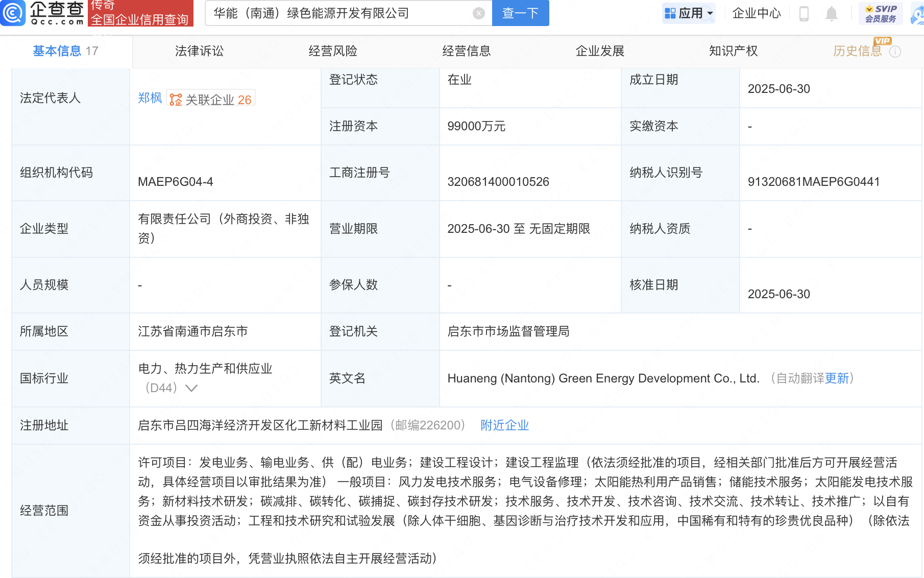Viewport: 924px width, 578px height.
Task: Switch to the 经营风险 tab
Action: point(333,51)
